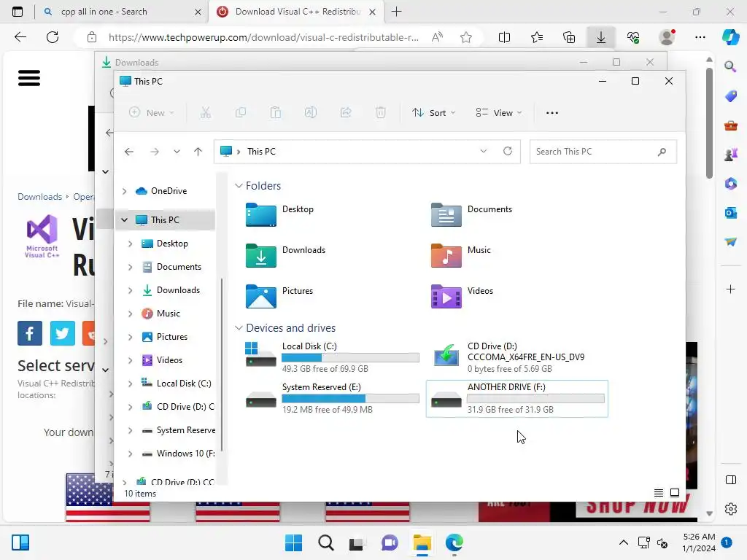
Task: Refresh the Edge browser page
Action: click(53, 37)
